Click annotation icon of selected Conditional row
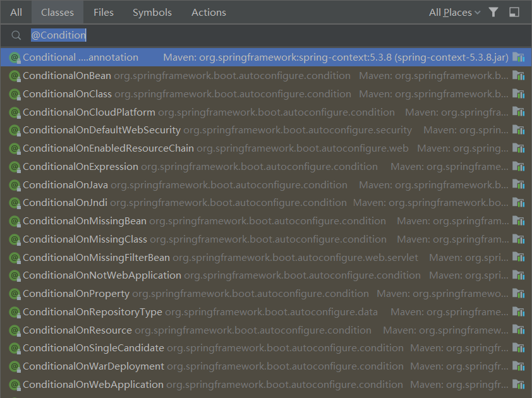Viewport: 532px width, 398px height. 15,57
